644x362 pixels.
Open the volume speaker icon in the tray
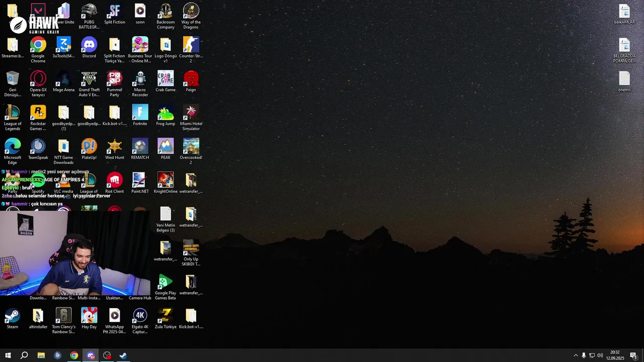pyautogui.click(x=600, y=355)
